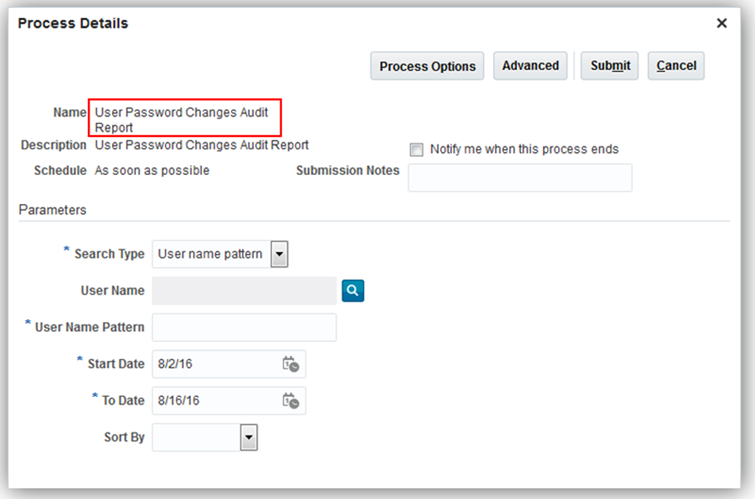Open the Sort By dropdown

pos(249,438)
